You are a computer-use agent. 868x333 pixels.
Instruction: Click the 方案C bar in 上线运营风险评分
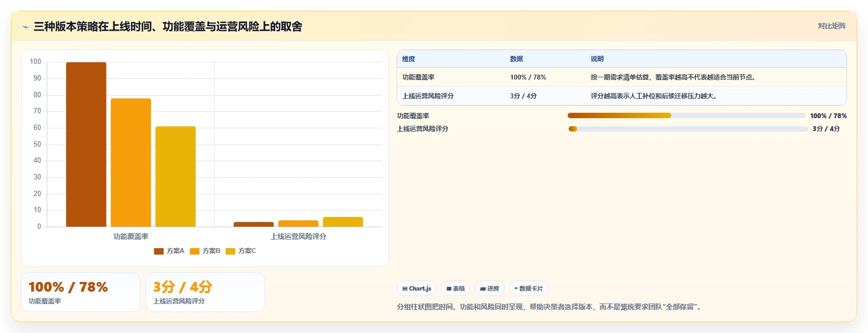pyautogui.click(x=343, y=222)
